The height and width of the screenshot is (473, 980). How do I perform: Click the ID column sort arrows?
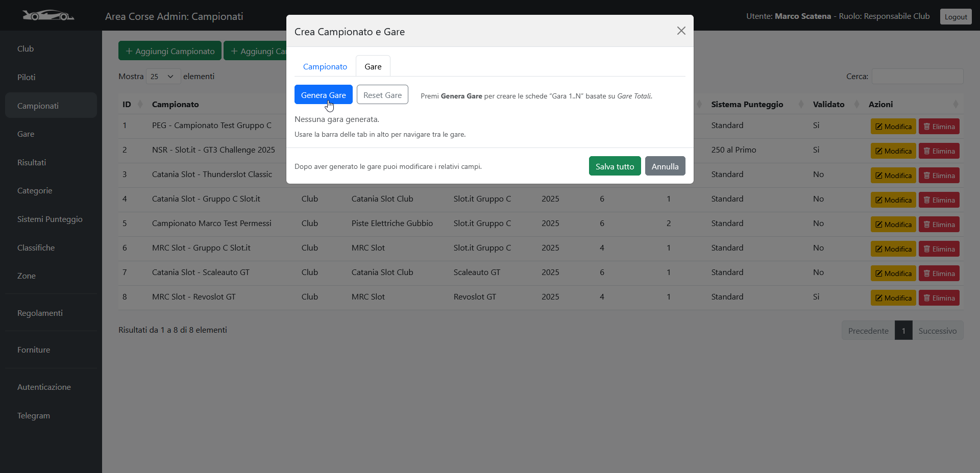tap(140, 105)
